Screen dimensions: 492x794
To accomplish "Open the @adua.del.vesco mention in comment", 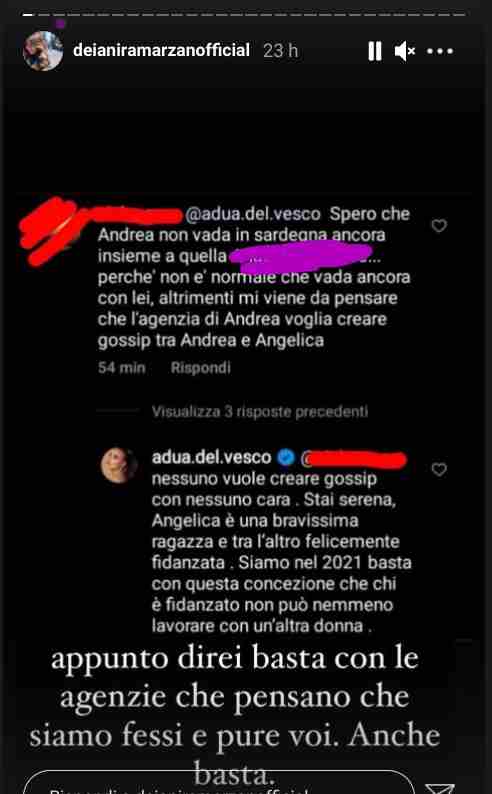I will click(253, 214).
